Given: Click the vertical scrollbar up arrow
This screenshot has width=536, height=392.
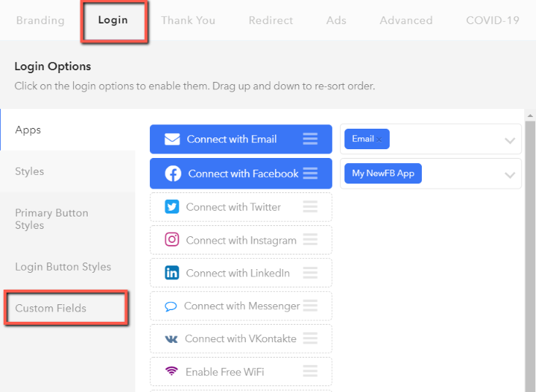Looking at the screenshot, I should pyautogui.click(x=530, y=116).
